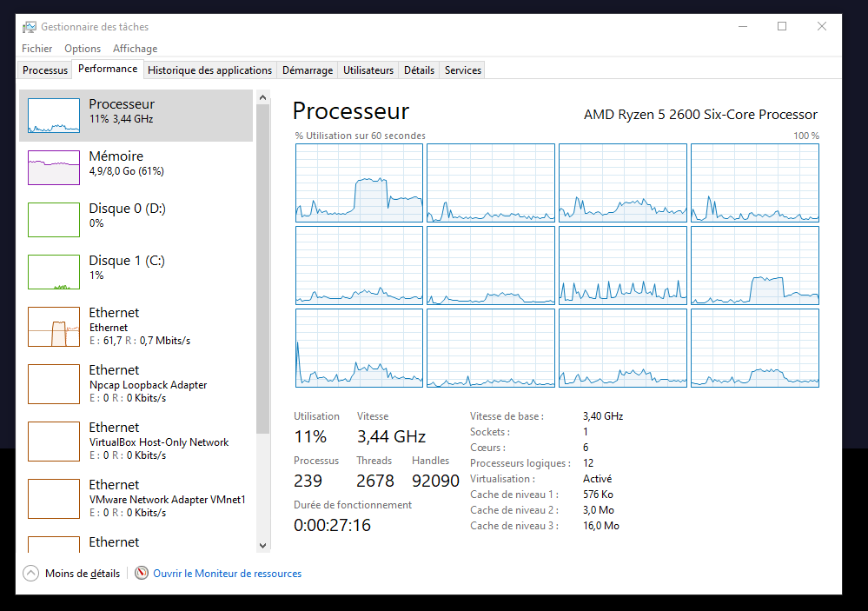The height and width of the screenshot is (611, 868).
Task: Click the Processeurs logiques 12 value
Action: pyautogui.click(x=588, y=463)
